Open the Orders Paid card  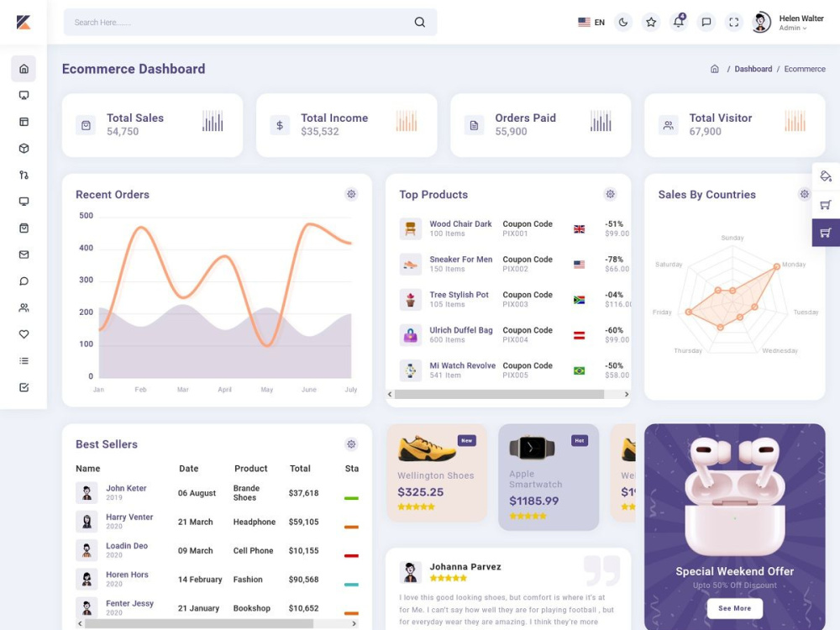point(540,125)
